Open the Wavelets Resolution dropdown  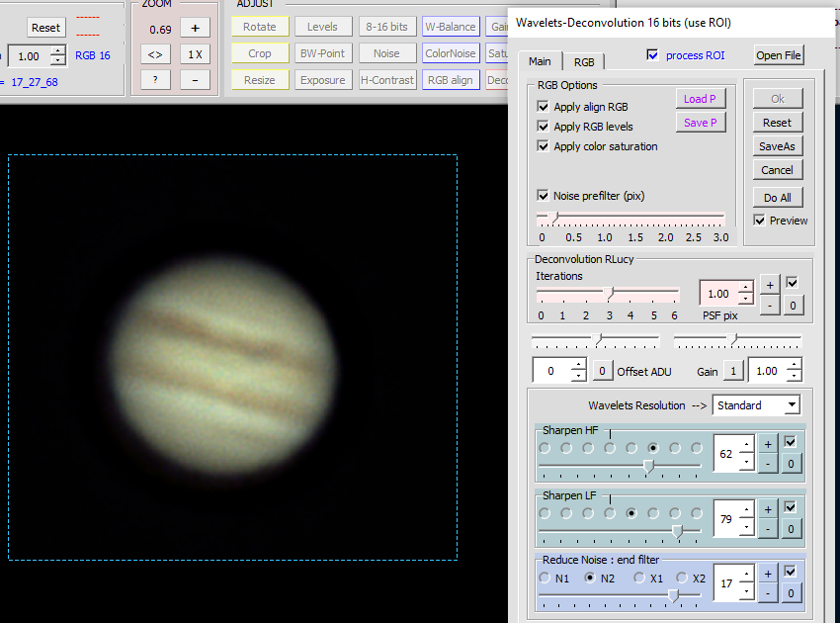[x=792, y=405]
